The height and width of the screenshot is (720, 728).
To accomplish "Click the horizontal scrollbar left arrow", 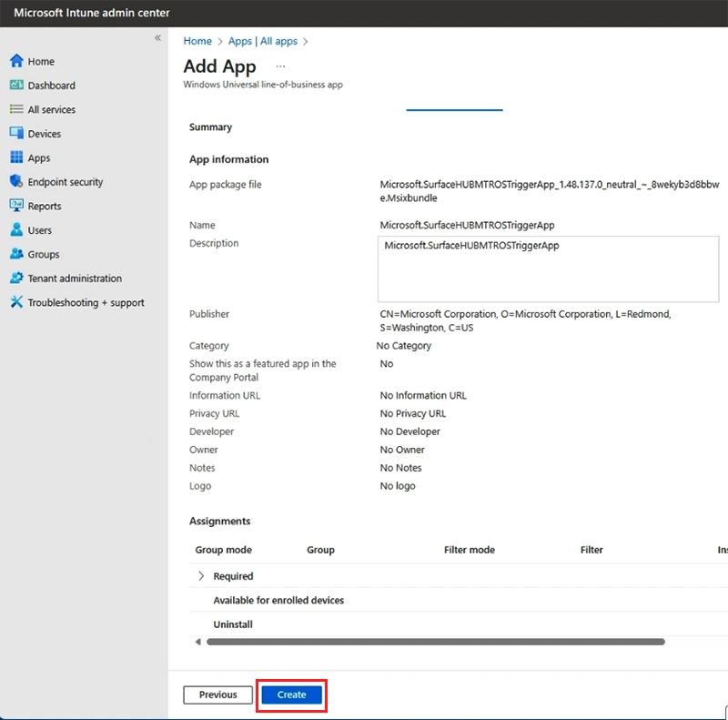I will point(197,642).
